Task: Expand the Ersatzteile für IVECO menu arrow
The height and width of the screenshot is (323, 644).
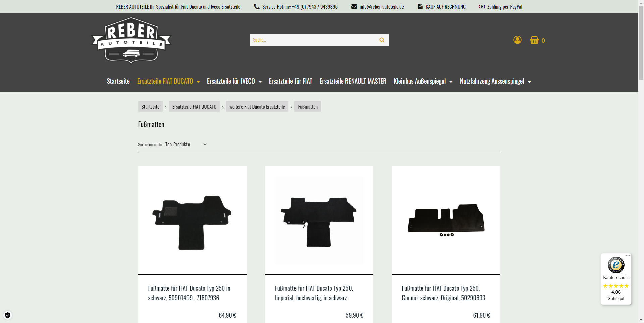Action: tap(260, 82)
